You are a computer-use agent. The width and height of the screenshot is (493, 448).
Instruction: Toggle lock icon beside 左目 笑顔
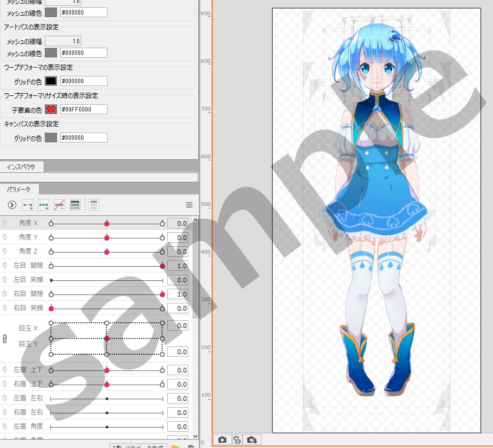[x=4, y=280]
